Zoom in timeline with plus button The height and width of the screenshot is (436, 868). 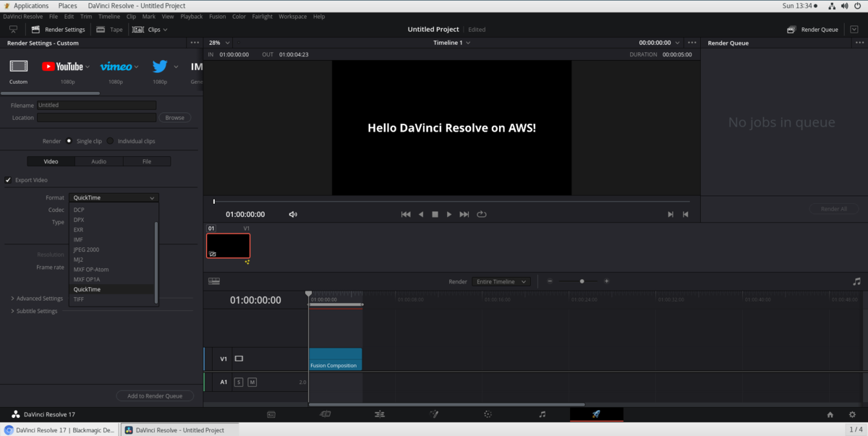click(x=607, y=281)
